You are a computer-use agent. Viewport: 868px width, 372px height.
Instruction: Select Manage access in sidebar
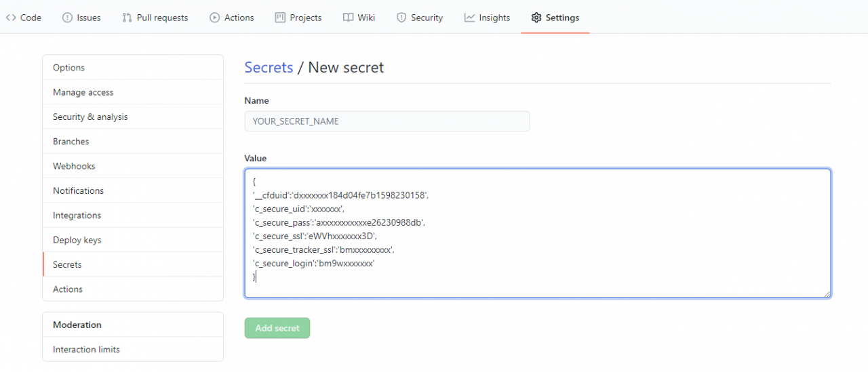[x=133, y=92]
